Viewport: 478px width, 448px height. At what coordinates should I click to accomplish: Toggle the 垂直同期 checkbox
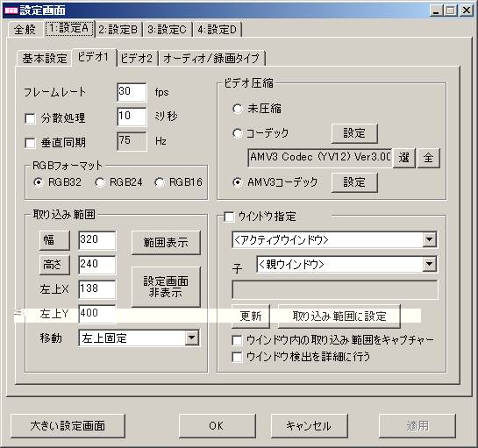[x=30, y=143]
